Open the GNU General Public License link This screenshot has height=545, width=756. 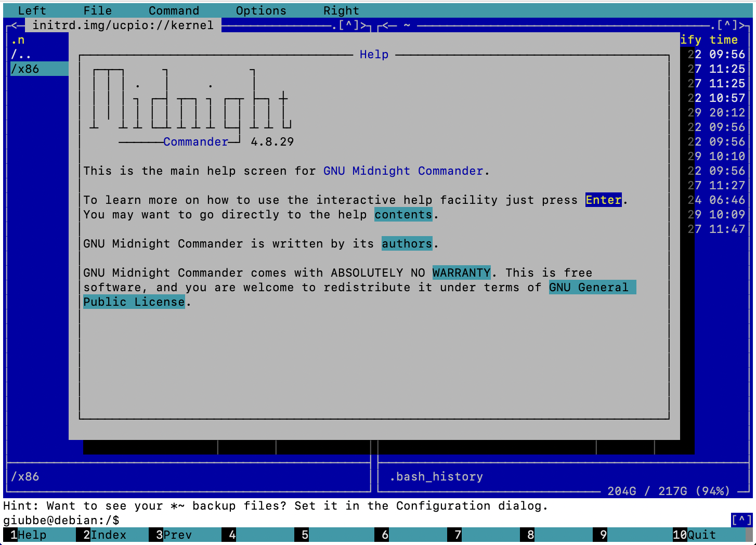(593, 287)
